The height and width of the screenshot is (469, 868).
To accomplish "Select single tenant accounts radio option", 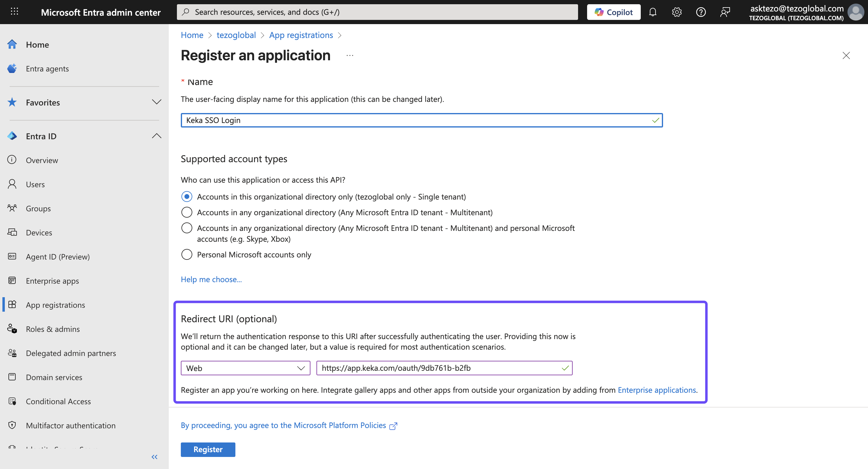I will (x=187, y=197).
